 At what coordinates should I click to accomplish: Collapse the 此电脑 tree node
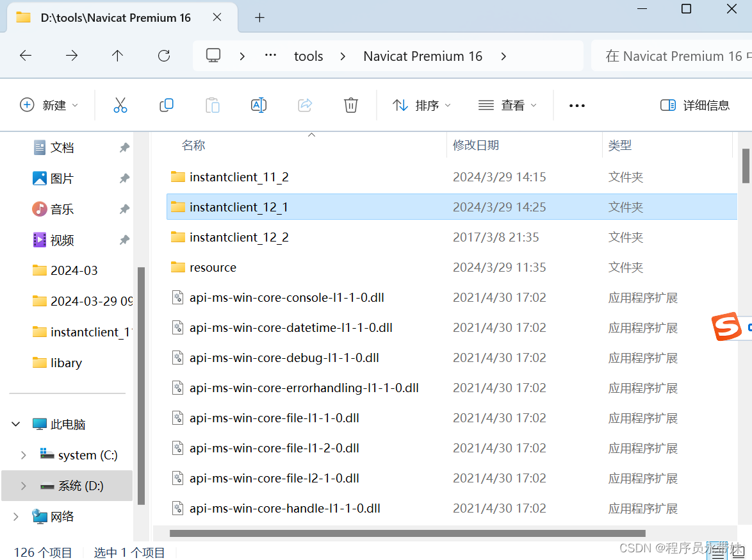click(16, 424)
